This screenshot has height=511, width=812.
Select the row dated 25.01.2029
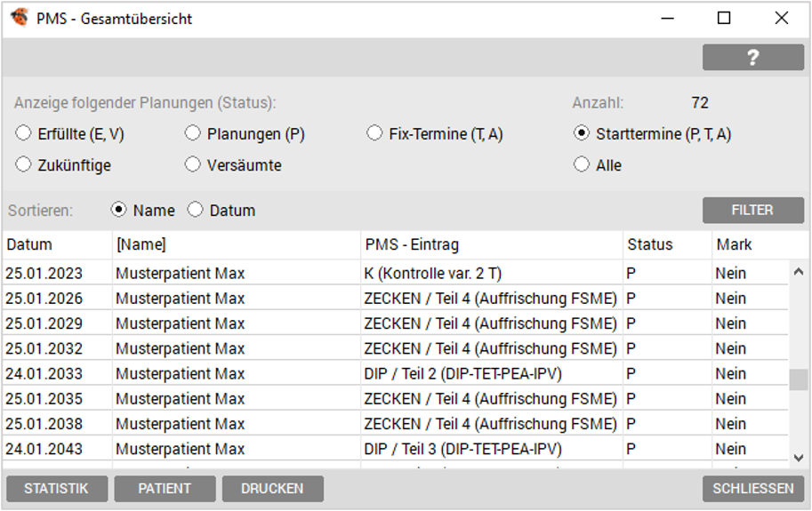click(x=396, y=323)
